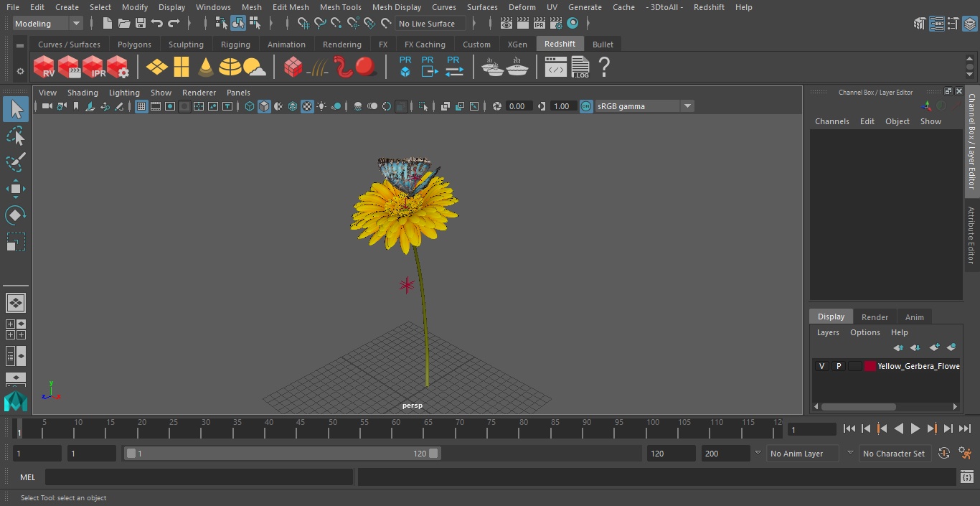Switch to the Bullet shelf tab

(603, 44)
